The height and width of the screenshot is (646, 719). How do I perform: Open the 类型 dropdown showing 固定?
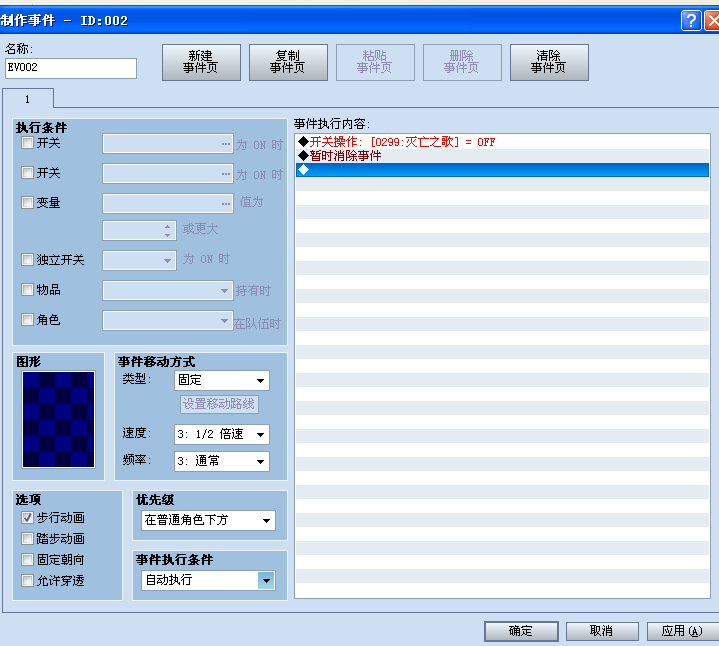coord(222,381)
